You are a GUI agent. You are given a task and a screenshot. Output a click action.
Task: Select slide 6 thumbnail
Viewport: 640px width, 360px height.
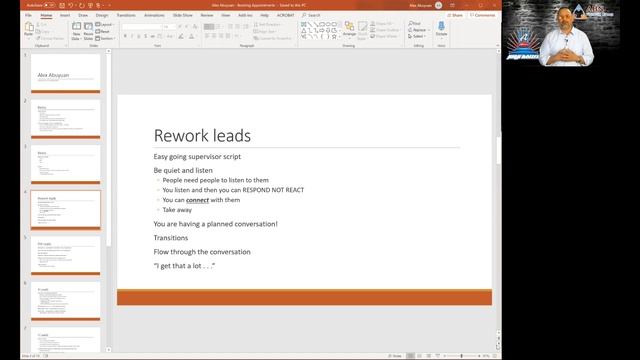coord(65,302)
